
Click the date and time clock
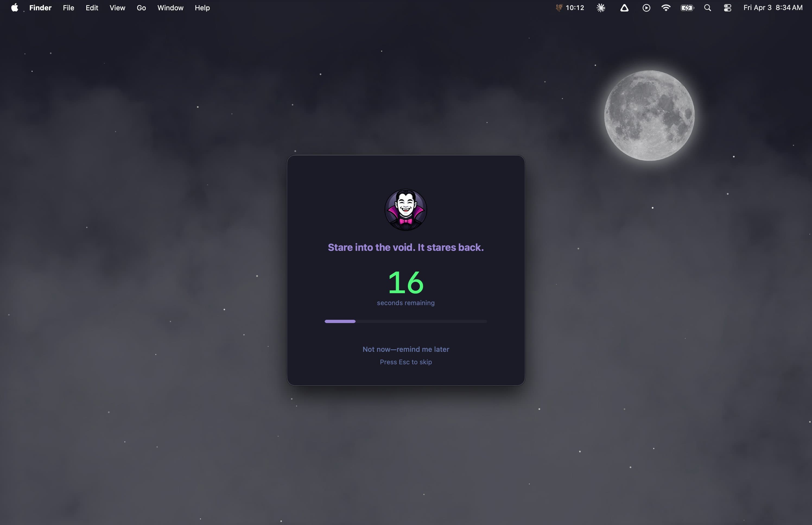(772, 8)
